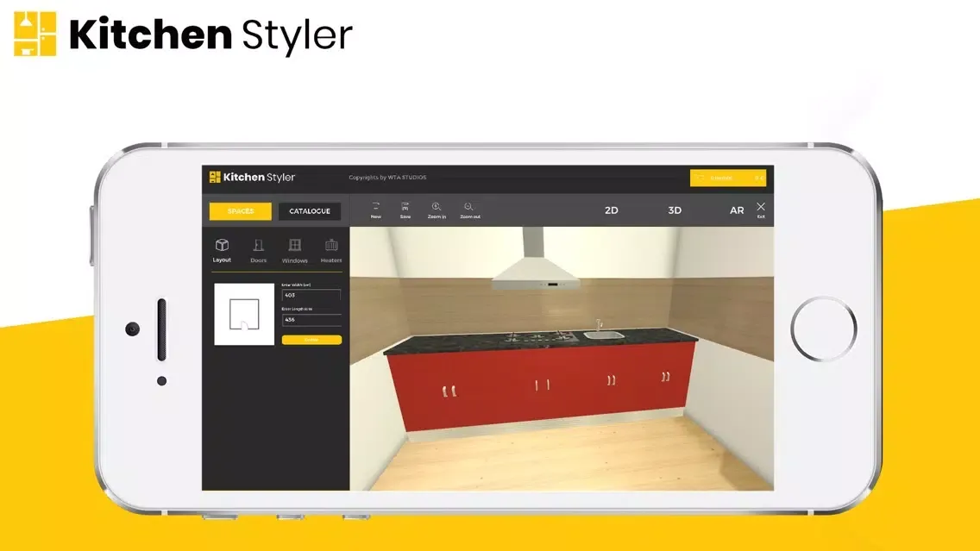The image size is (980, 551).
Task: Switch to 3D view
Action: [x=675, y=210]
